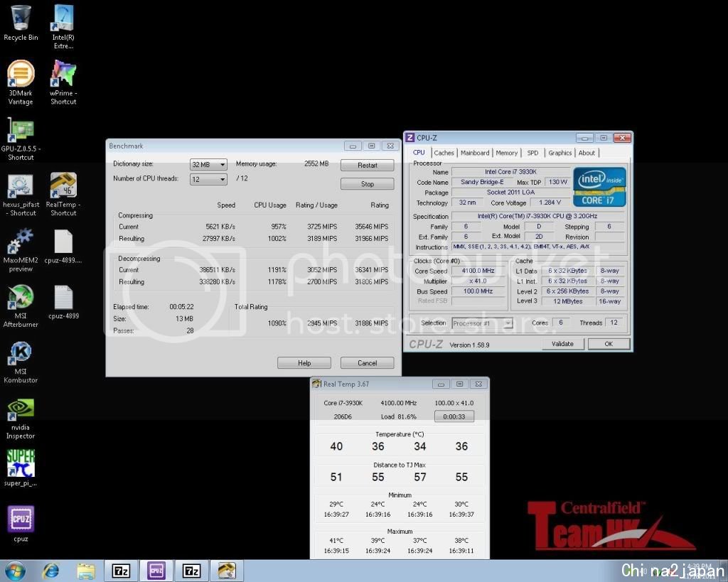Switch to the CPU tab in CPU-Z
This screenshot has height=582, width=728.
419,153
